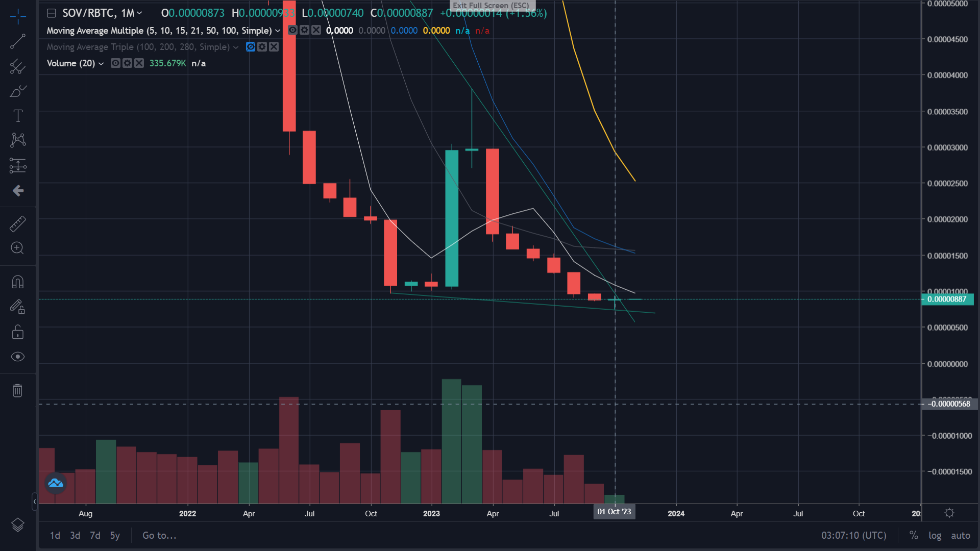Click the current price label 0.00000887
The height and width of the screenshot is (551, 980).
pos(947,299)
